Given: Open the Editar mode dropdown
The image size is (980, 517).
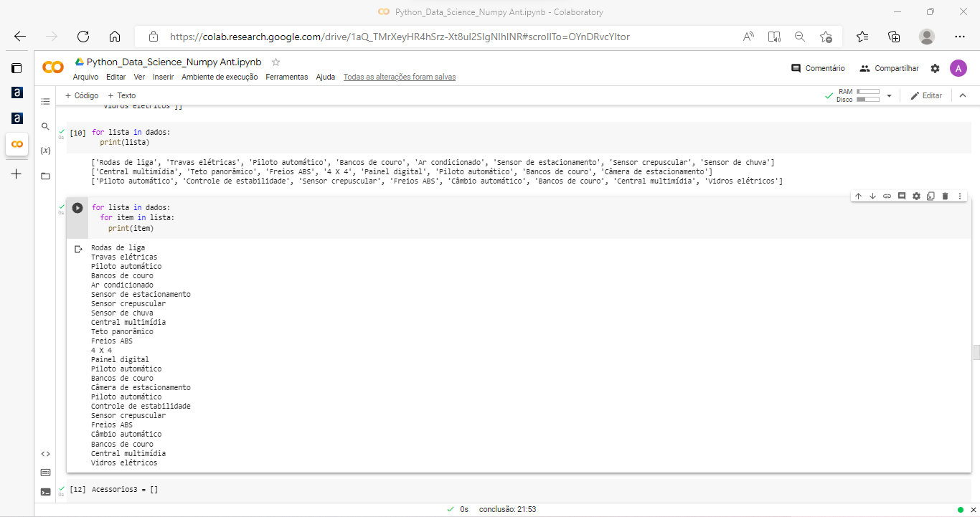Looking at the screenshot, I should 926,95.
